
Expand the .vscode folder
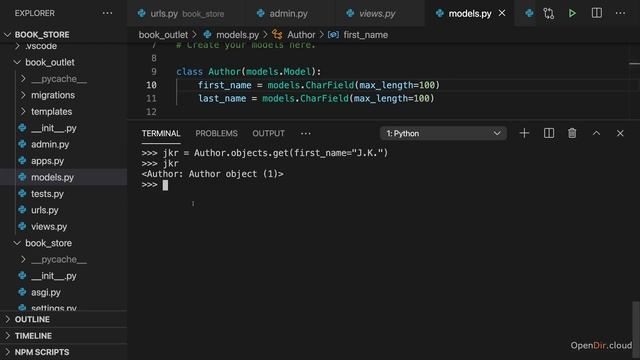click(x=17, y=46)
